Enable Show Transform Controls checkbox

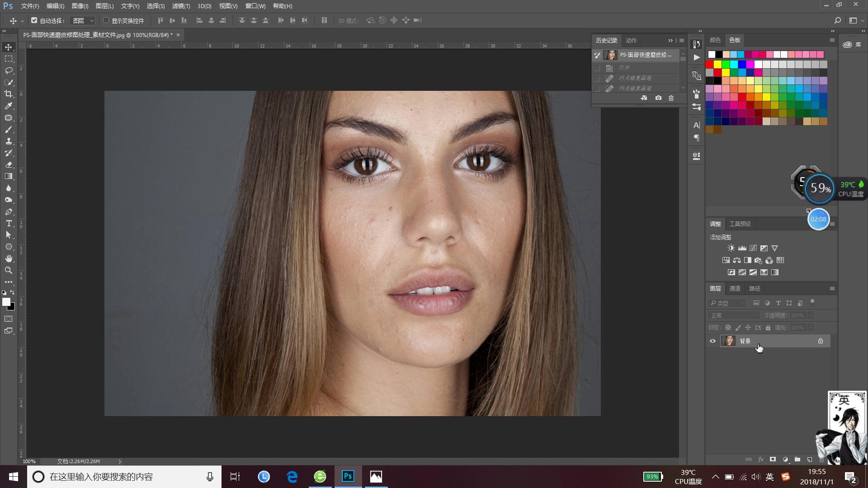tap(106, 20)
